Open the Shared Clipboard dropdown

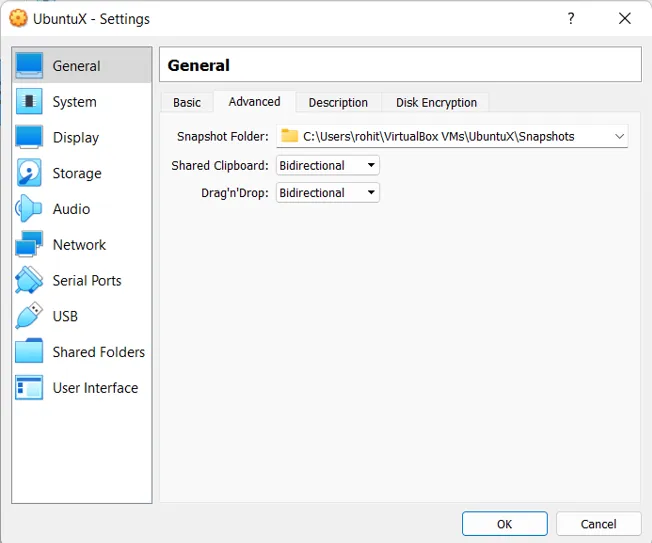(x=328, y=165)
